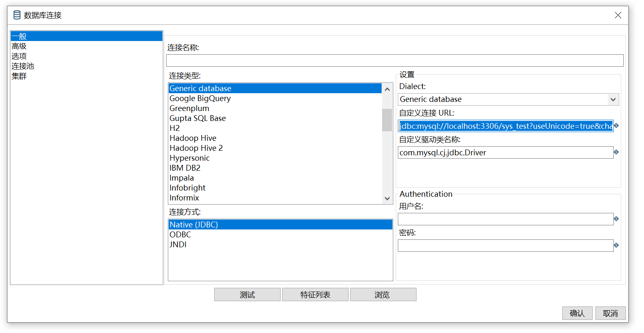Select Google BigQuery connection type
The height and width of the screenshot is (333, 644).
click(x=275, y=98)
